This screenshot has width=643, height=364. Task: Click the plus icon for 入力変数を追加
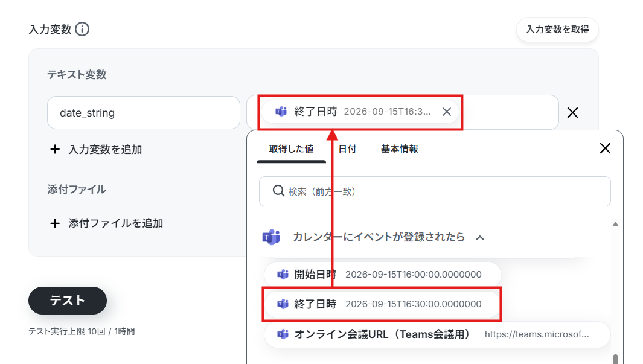coord(54,149)
